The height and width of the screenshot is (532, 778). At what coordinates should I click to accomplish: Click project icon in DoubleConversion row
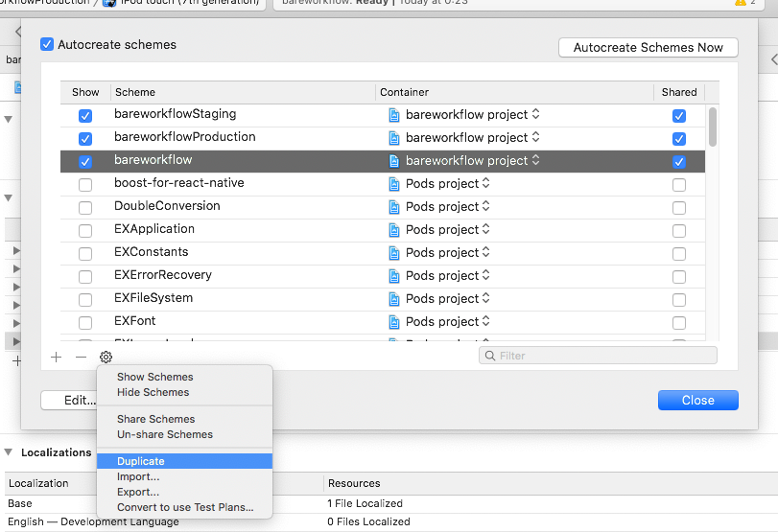[394, 207]
